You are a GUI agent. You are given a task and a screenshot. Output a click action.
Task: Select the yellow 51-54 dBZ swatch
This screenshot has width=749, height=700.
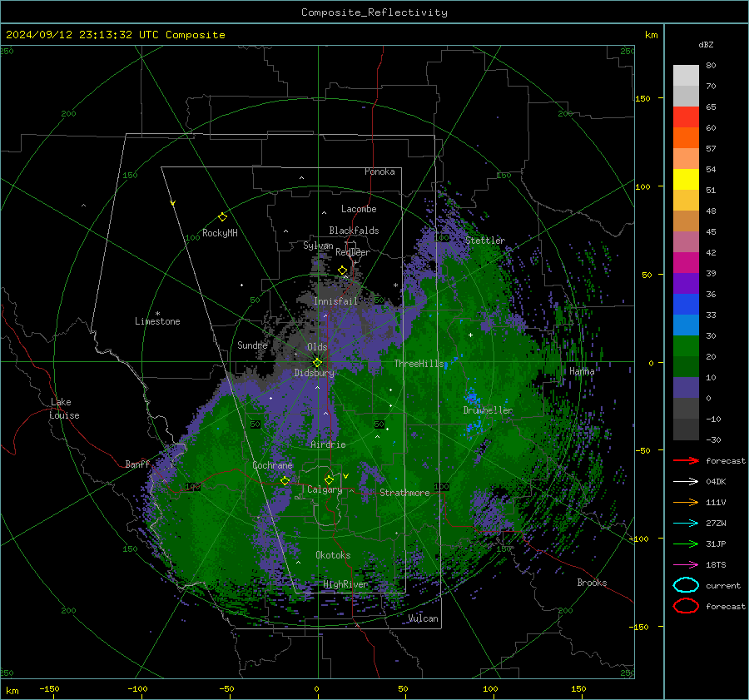pyautogui.click(x=686, y=180)
